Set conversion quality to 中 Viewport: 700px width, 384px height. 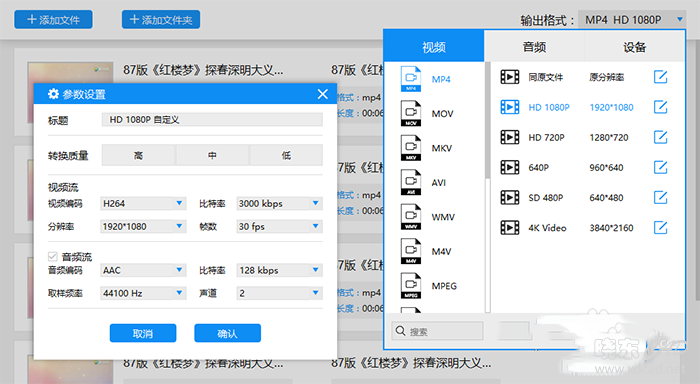pos(212,155)
